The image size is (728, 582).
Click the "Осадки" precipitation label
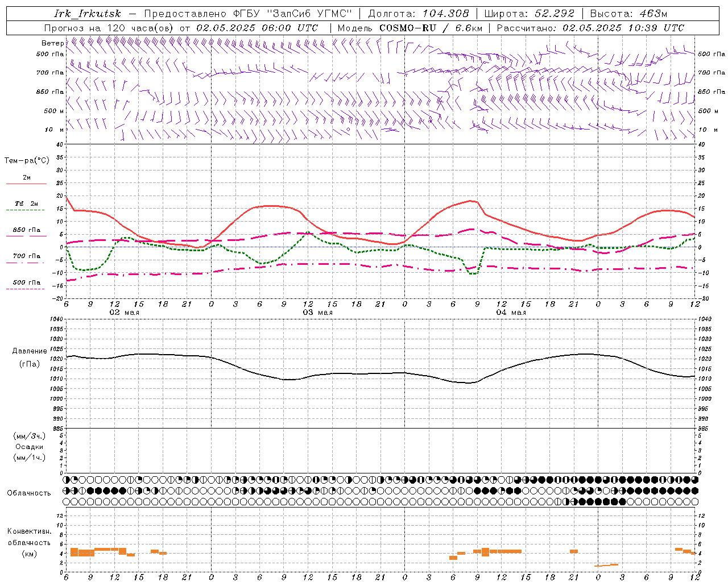29,447
